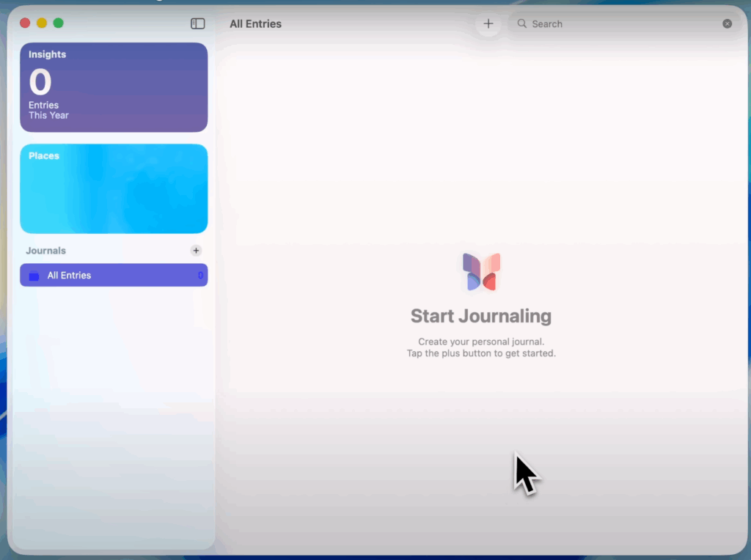751x560 pixels.
Task: Toggle the sidebar visibility icon
Action: 197,23
